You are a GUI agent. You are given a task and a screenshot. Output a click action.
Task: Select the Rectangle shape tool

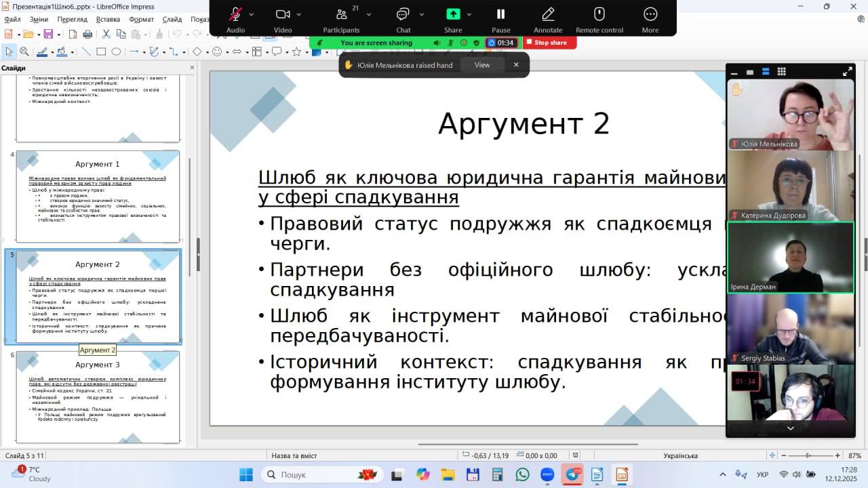101,52
